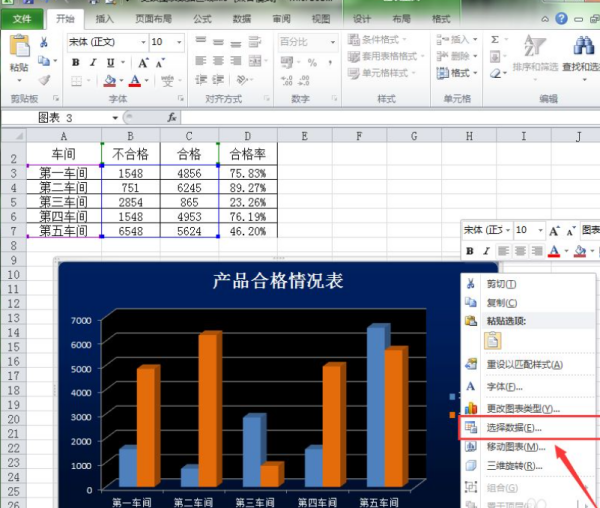600x508 pixels.
Task: Click red font color in mini toolbar
Action: pos(554,251)
